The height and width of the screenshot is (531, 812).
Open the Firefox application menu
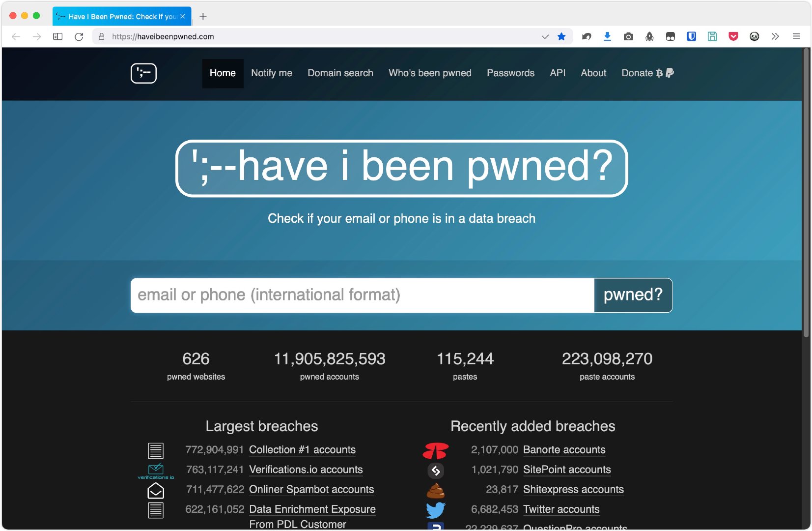tap(796, 36)
